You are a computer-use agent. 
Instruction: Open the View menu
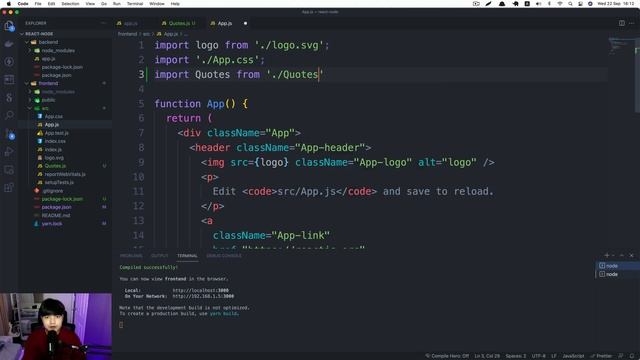click(90, 4)
